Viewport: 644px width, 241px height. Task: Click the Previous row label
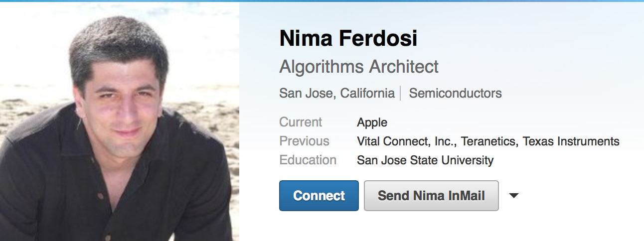[304, 141]
